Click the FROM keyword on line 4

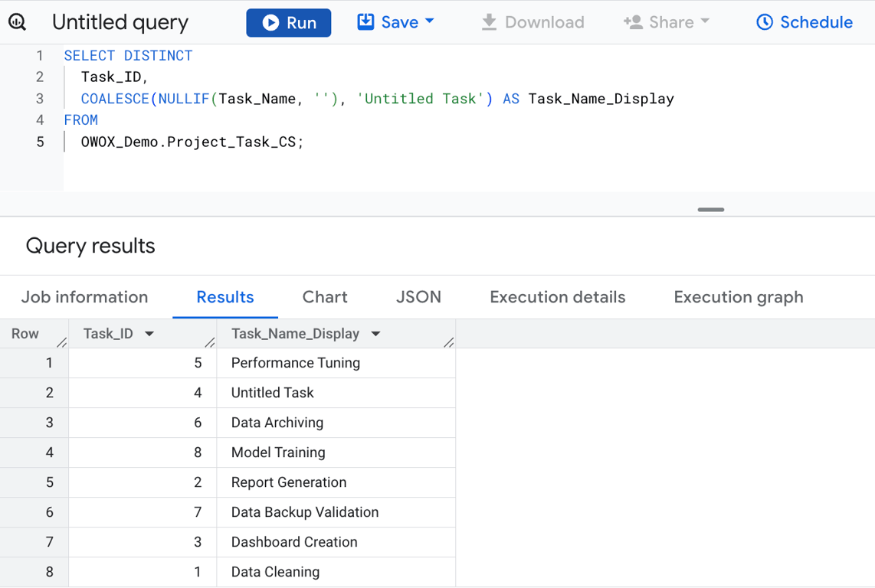point(81,120)
